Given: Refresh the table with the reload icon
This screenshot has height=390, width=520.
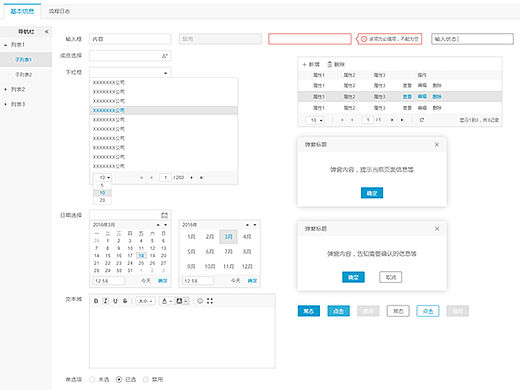Looking at the screenshot, I should 422,120.
